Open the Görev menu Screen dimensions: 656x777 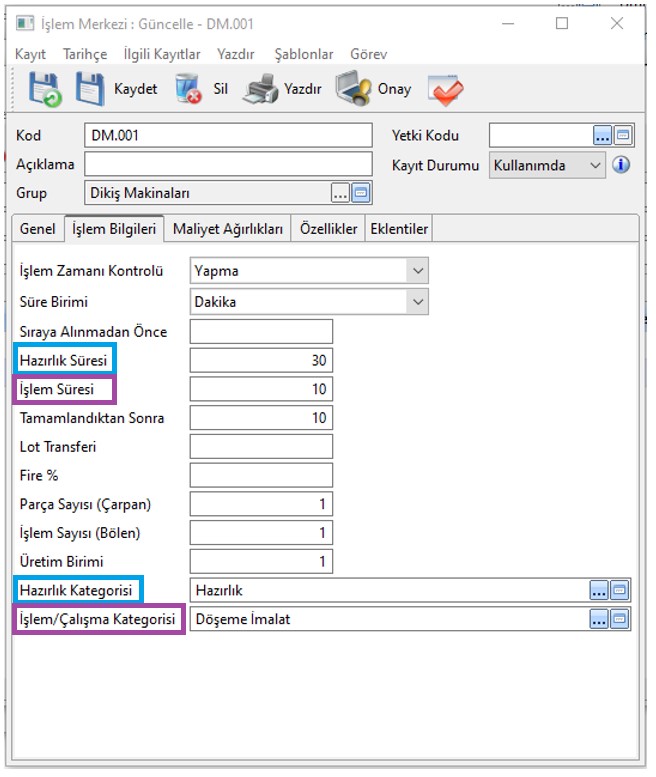pos(369,54)
